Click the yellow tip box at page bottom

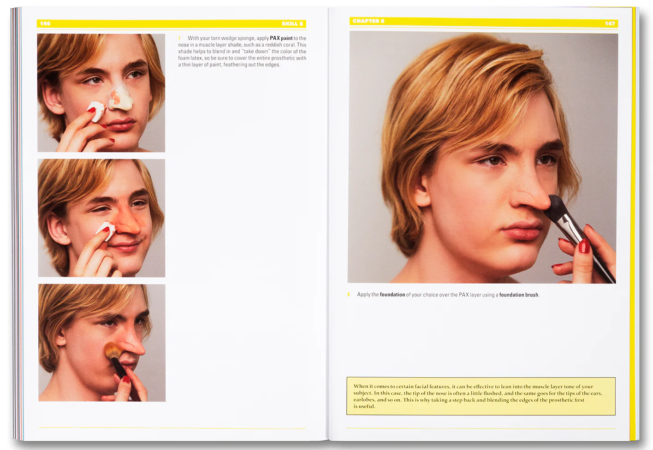480,396
